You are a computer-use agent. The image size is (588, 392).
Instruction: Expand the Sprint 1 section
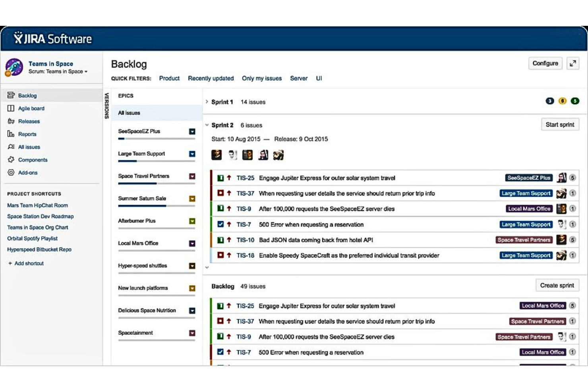[x=207, y=102]
